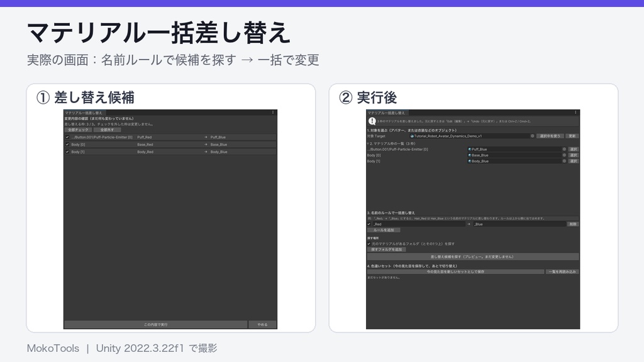Toggle the _Red to _Blue rule checkbox
The height and width of the screenshot is (362, 644).
coord(369,224)
